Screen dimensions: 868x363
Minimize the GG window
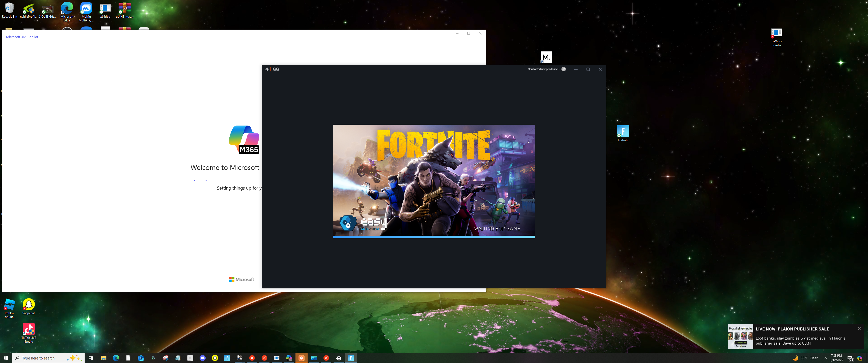tap(576, 69)
